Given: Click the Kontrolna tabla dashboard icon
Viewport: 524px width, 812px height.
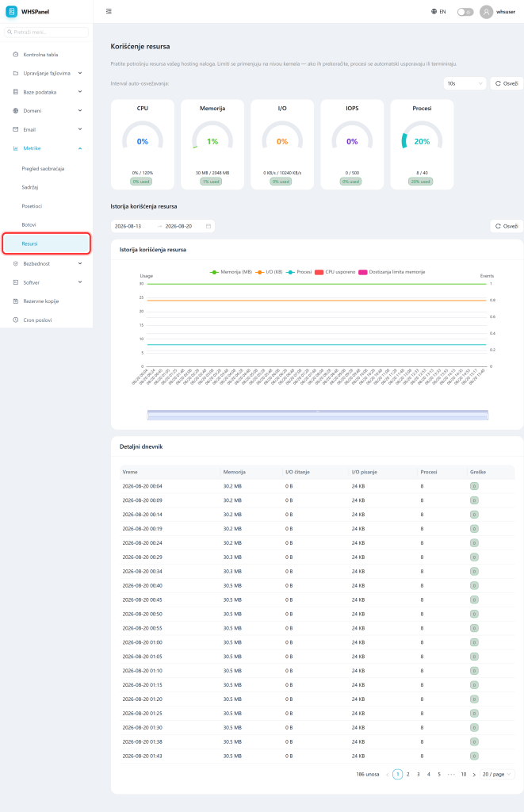Looking at the screenshot, I should click(16, 55).
